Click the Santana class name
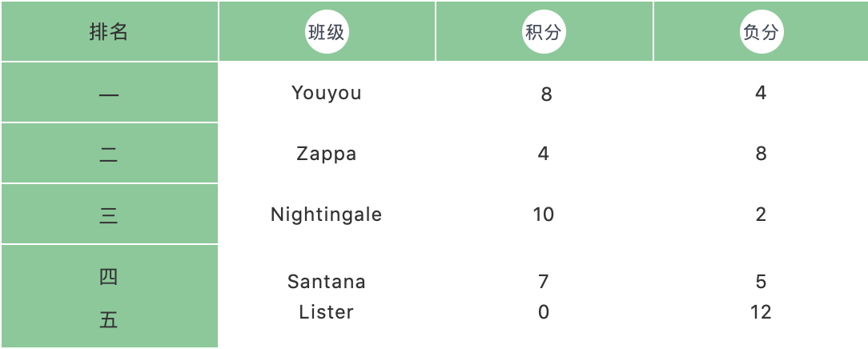The height and width of the screenshot is (349, 868). (327, 282)
